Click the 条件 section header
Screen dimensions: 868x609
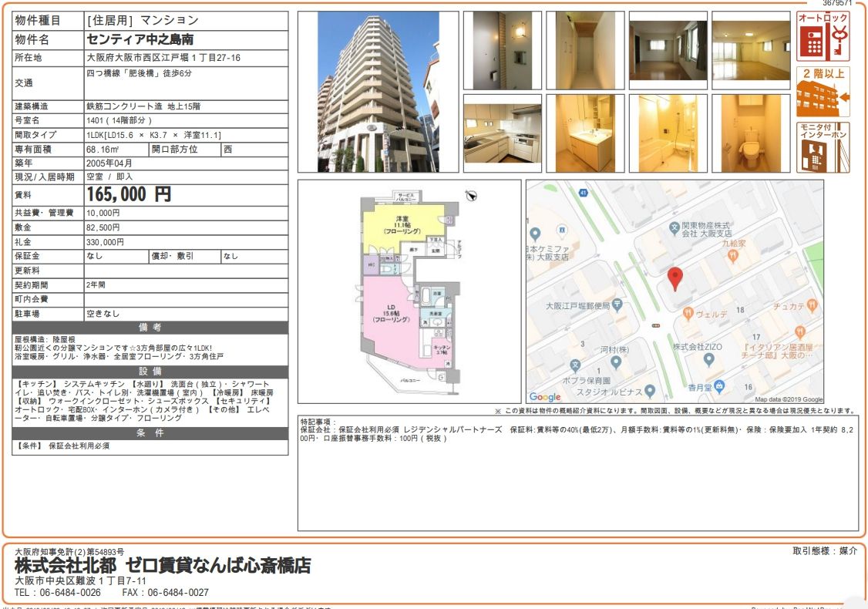150,433
